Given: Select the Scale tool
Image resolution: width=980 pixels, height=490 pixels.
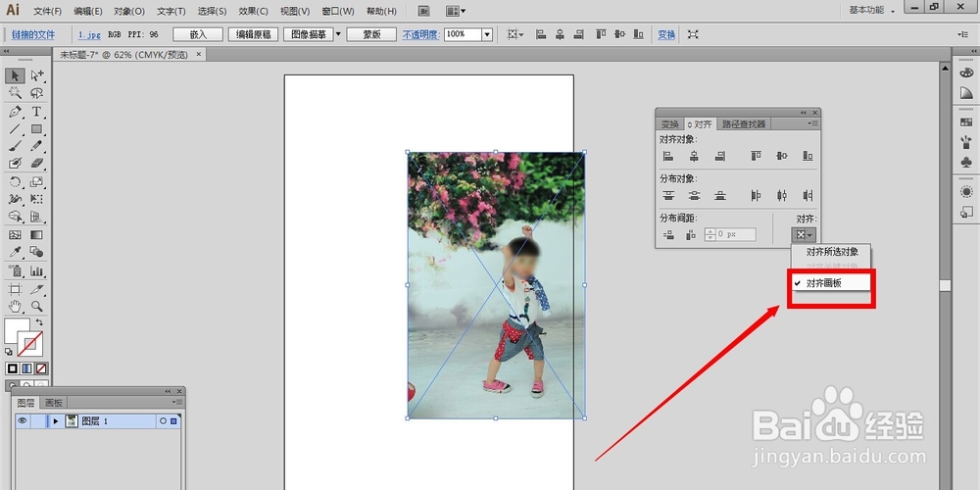Looking at the screenshot, I should [x=37, y=182].
